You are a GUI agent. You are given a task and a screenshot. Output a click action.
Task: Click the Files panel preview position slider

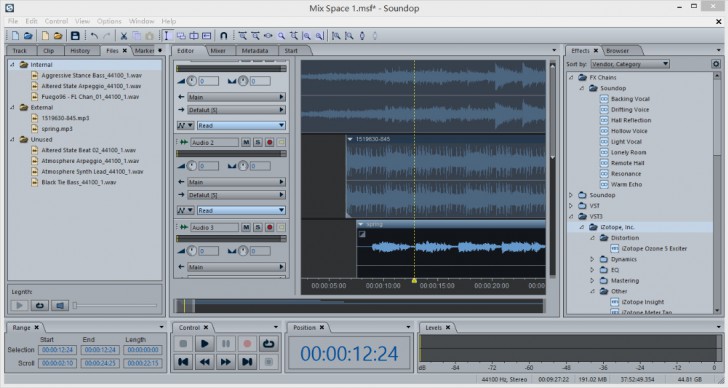[115, 305]
